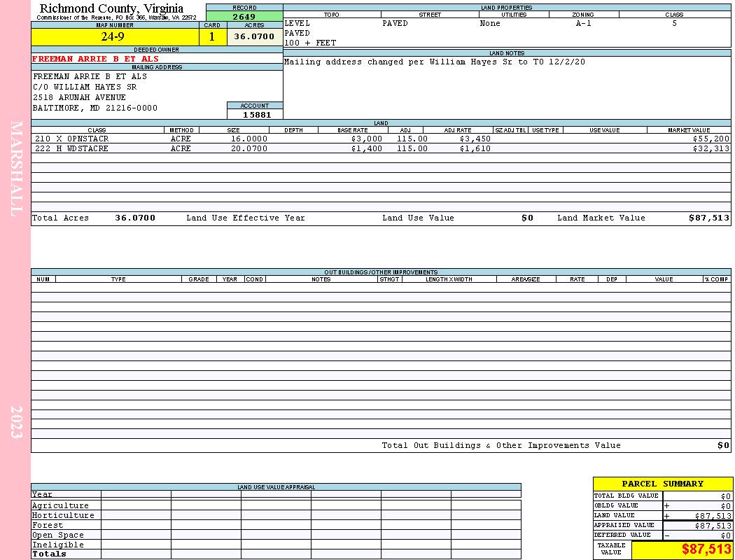This screenshot has height=560, width=735.
Task: Click the GRADE column header in outbuildings
Action: [x=199, y=279]
